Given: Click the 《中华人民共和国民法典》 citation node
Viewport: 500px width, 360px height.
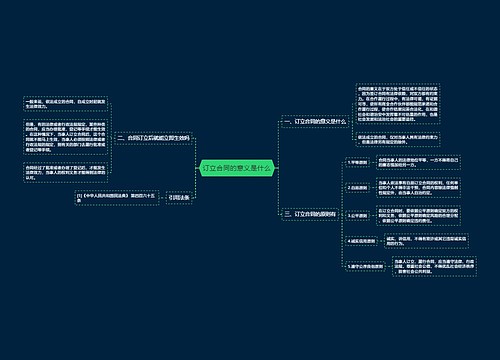Looking at the screenshot, I should tap(117, 198).
